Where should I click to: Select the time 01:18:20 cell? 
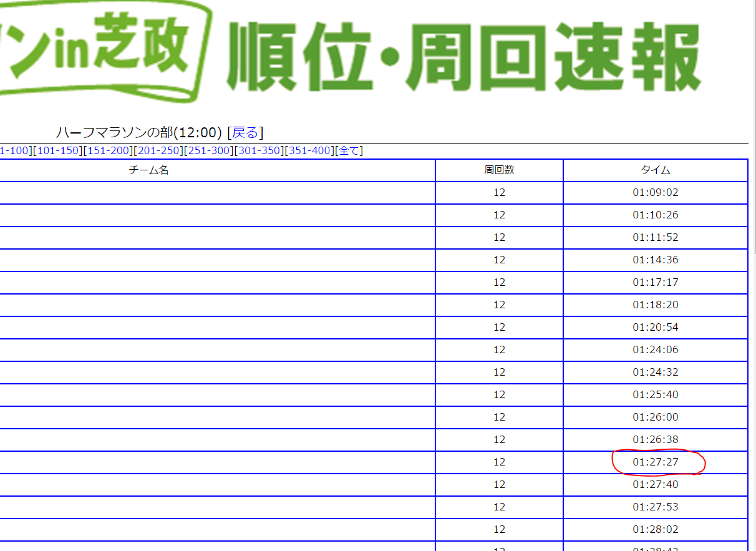[656, 305]
